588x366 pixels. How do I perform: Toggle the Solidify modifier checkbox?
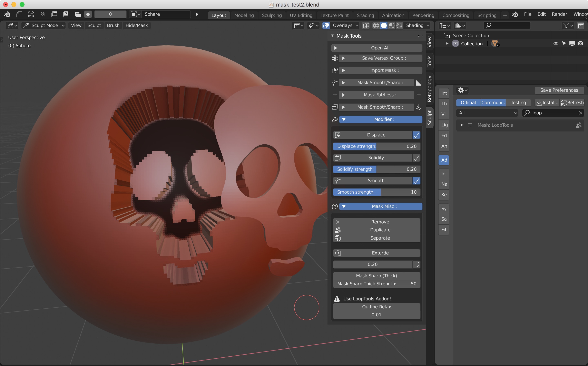417,157
